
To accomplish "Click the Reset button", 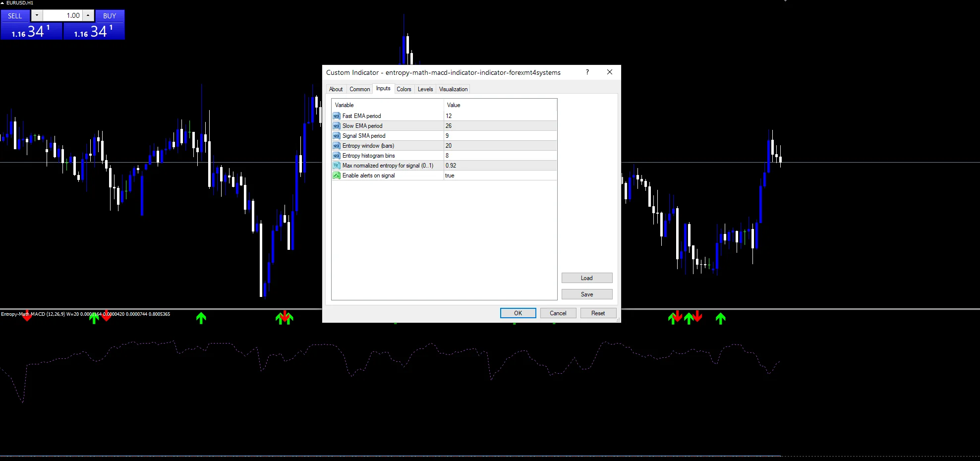I will click(598, 313).
